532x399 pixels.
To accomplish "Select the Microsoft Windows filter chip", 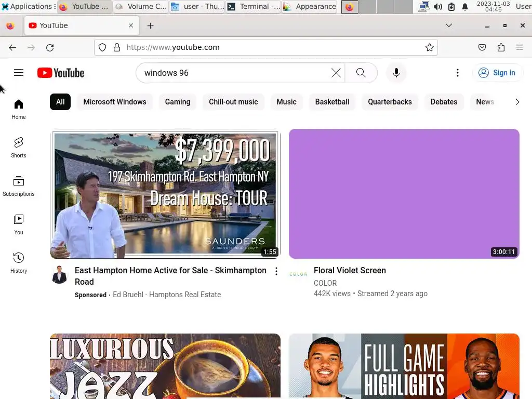I will pos(115,102).
